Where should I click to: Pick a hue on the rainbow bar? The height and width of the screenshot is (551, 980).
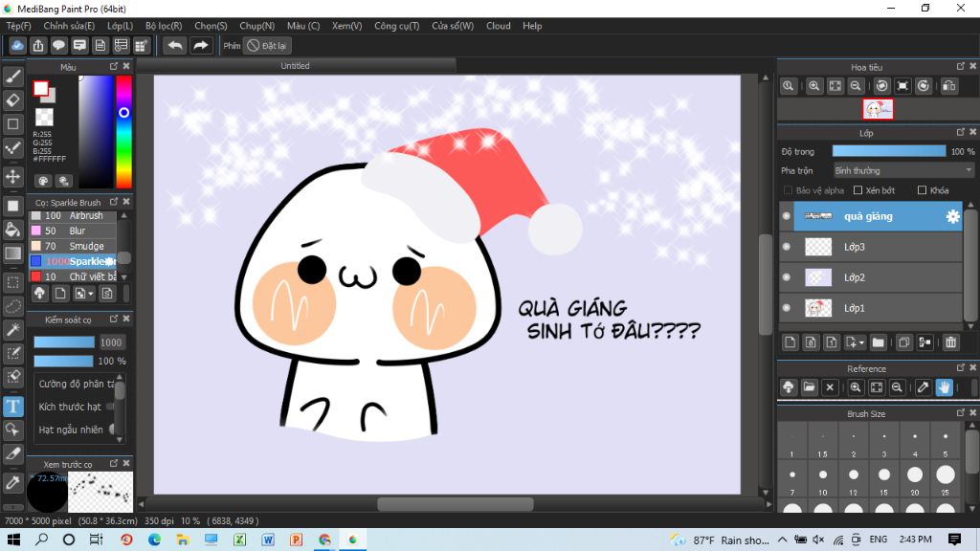point(123,132)
